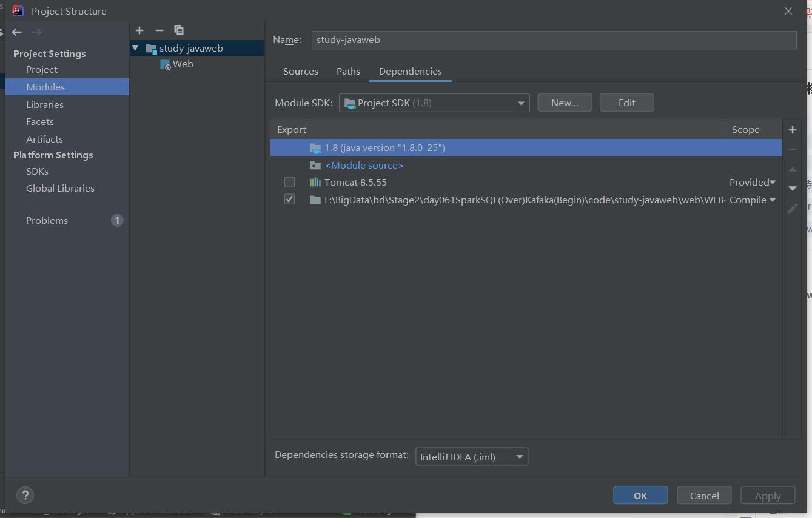Click the module Name input field
The width and height of the screenshot is (812, 518).
[554, 40]
